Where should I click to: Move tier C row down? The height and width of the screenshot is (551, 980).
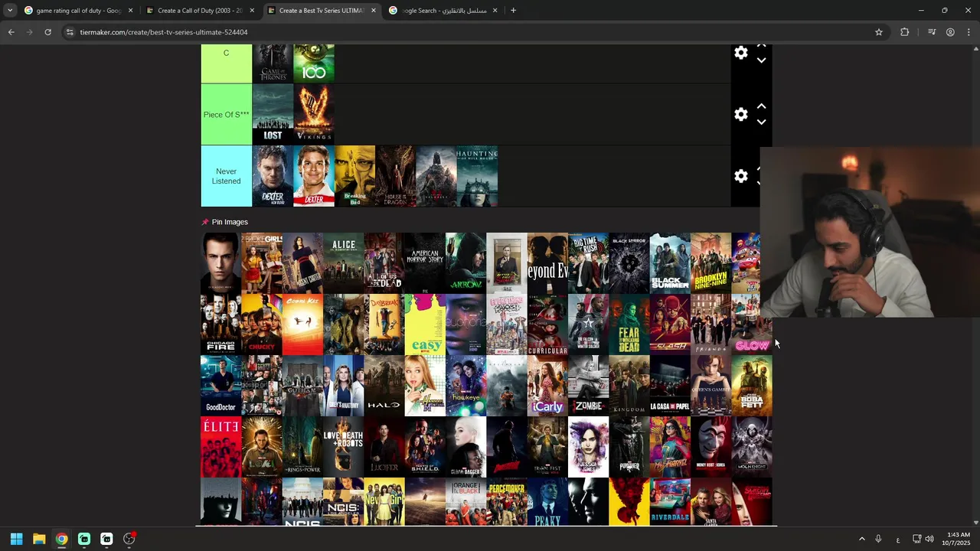point(761,60)
